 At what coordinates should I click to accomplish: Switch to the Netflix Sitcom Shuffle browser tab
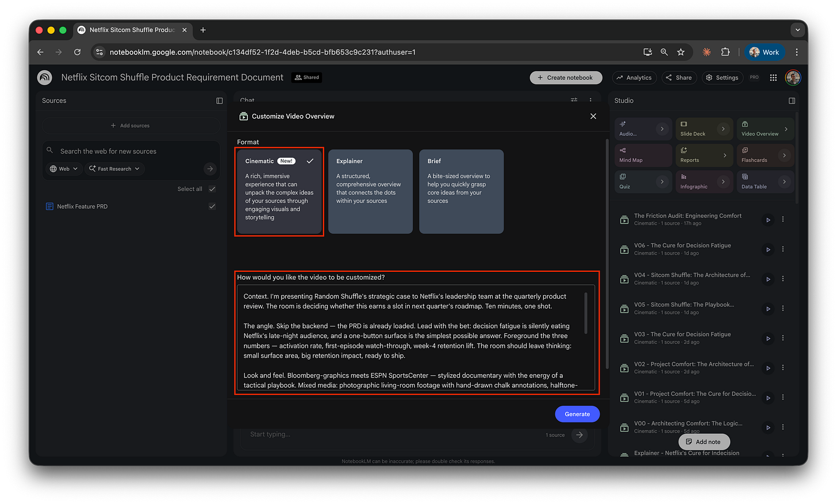click(x=133, y=30)
